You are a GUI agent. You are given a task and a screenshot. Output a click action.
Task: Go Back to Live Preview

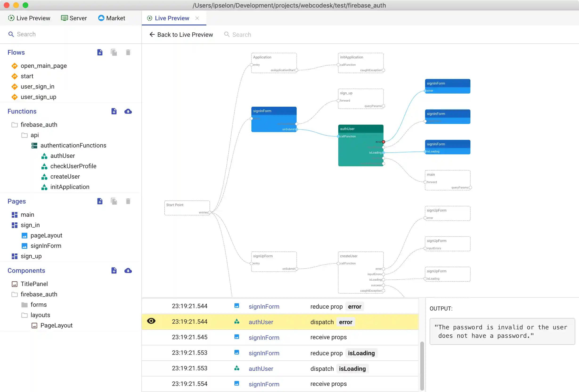[181, 35]
